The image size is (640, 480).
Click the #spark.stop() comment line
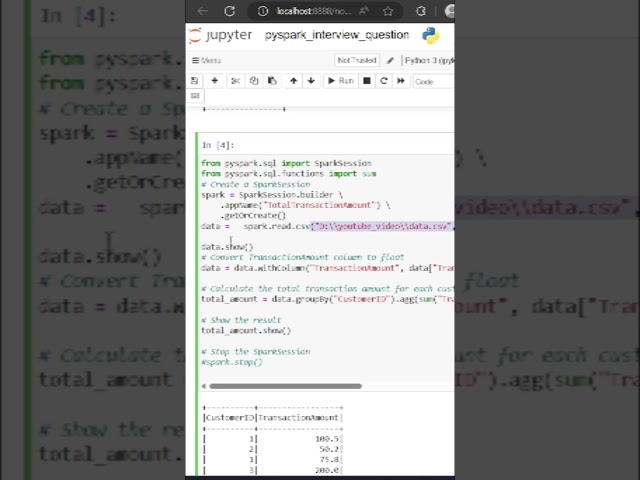point(232,362)
